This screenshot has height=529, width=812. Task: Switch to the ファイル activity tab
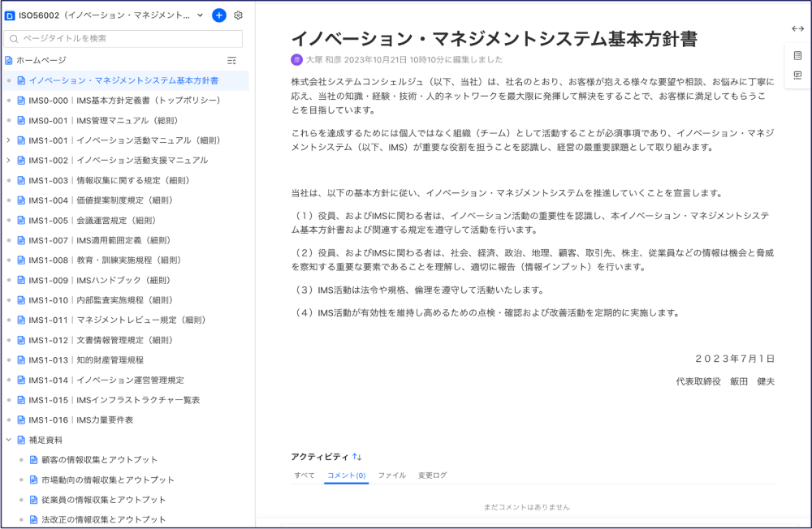pos(391,475)
